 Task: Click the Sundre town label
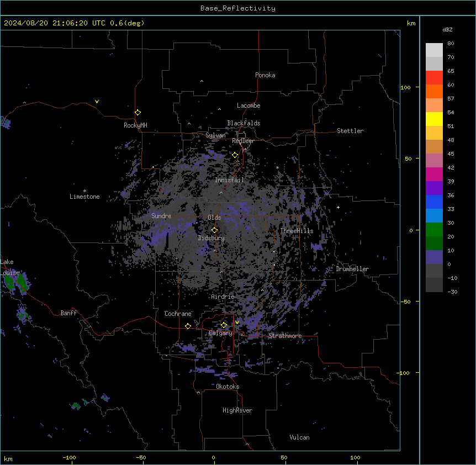161,216
